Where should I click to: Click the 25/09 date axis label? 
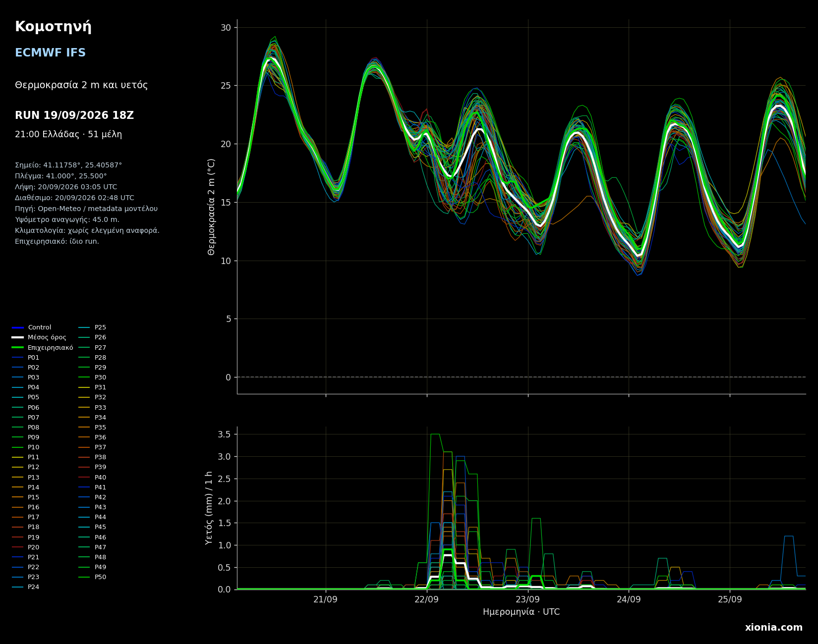click(730, 599)
